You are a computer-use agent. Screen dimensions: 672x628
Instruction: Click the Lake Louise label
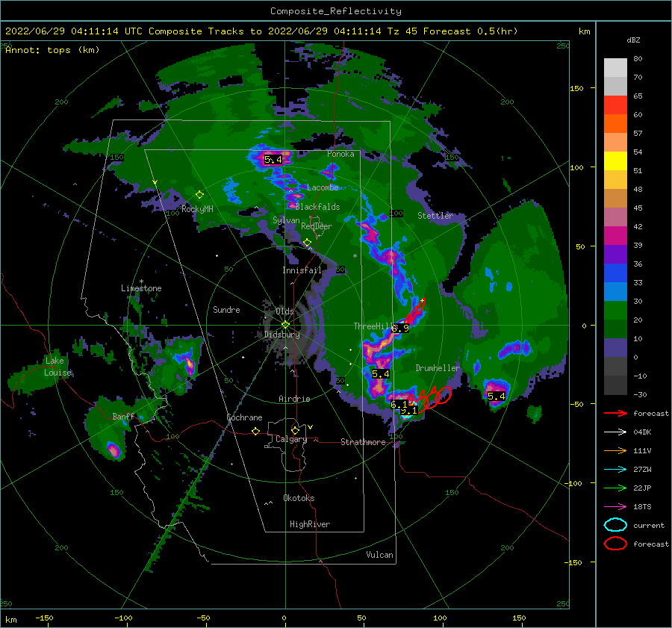click(x=57, y=367)
